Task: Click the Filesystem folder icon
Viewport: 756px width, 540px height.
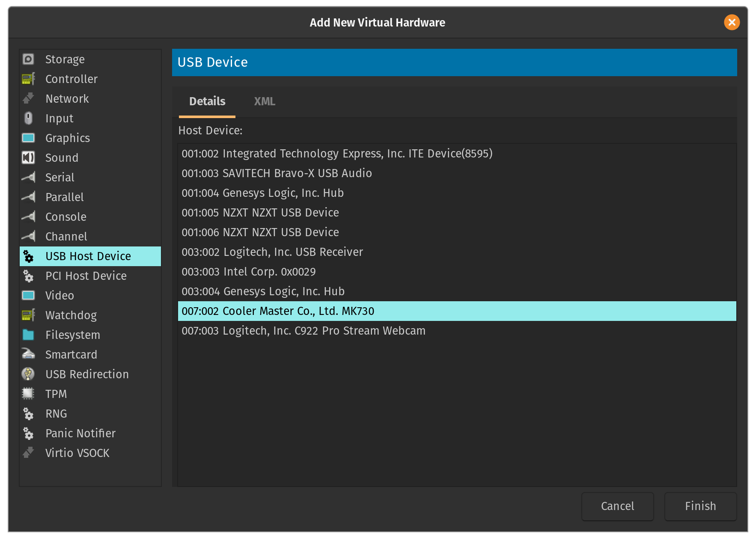Action: (x=28, y=335)
